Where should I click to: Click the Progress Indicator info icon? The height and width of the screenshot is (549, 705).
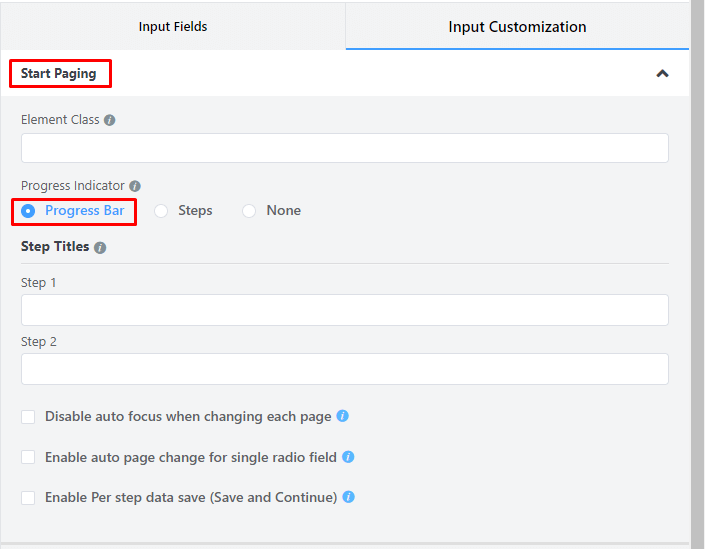tap(135, 186)
